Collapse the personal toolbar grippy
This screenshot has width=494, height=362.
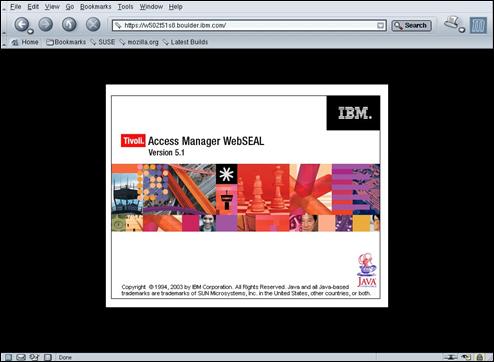[x=3, y=42]
